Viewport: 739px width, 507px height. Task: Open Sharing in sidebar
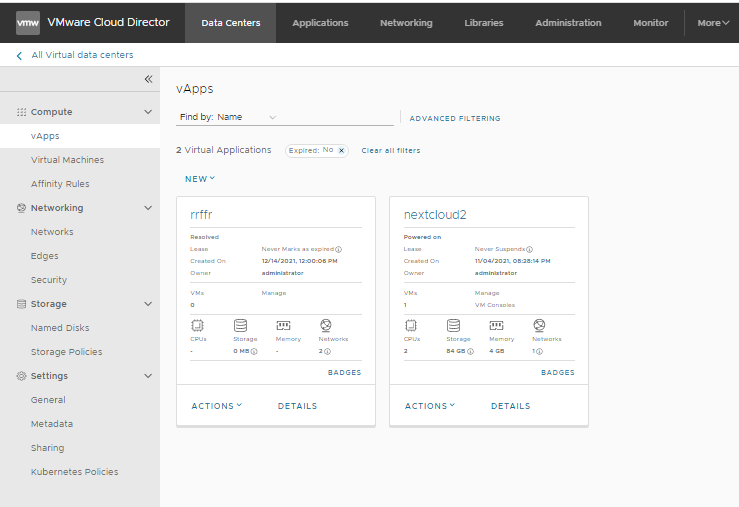pyautogui.click(x=47, y=448)
